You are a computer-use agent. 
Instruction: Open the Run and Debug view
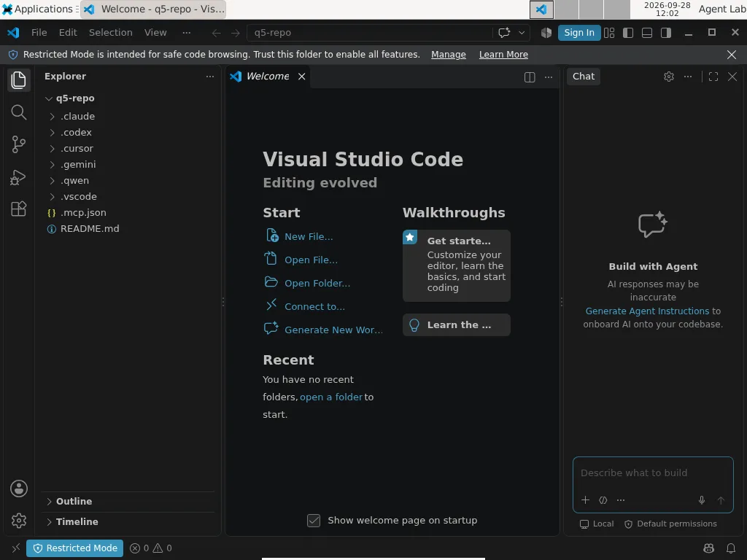[18, 176]
